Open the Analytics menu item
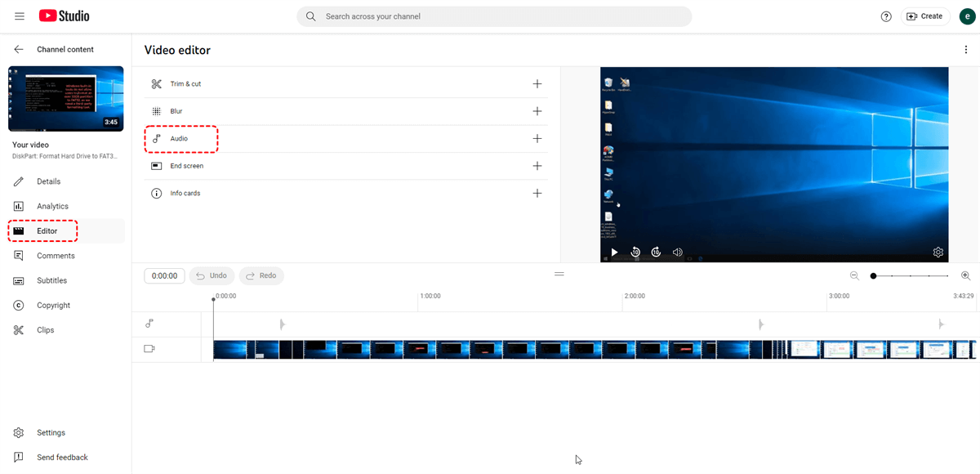The image size is (980, 474). (52, 207)
